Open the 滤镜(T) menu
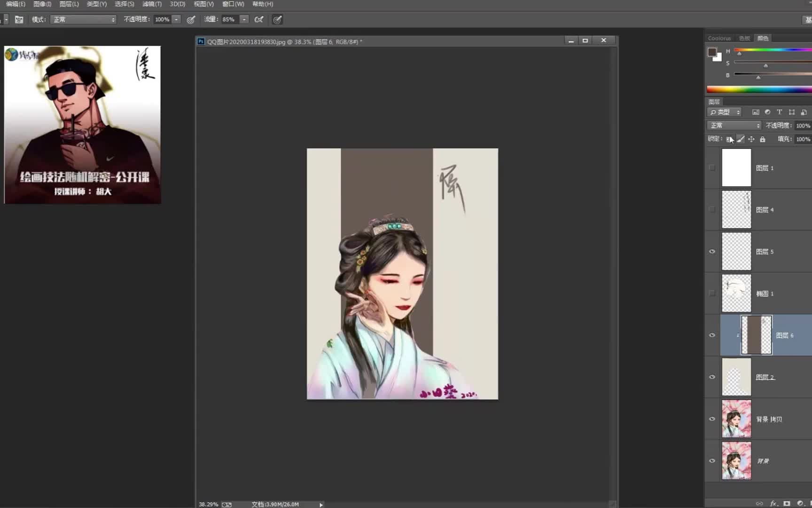This screenshot has width=812, height=508. 152,4
